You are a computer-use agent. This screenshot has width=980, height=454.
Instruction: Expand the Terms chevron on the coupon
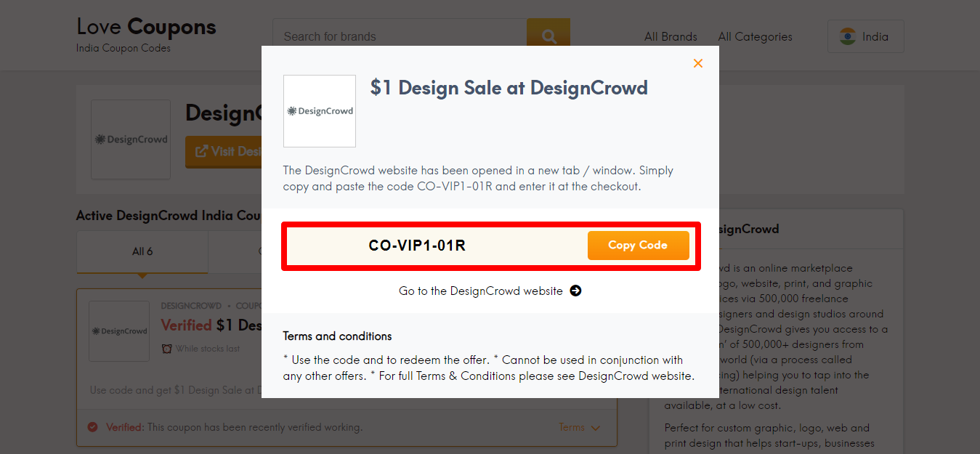tap(596, 428)
